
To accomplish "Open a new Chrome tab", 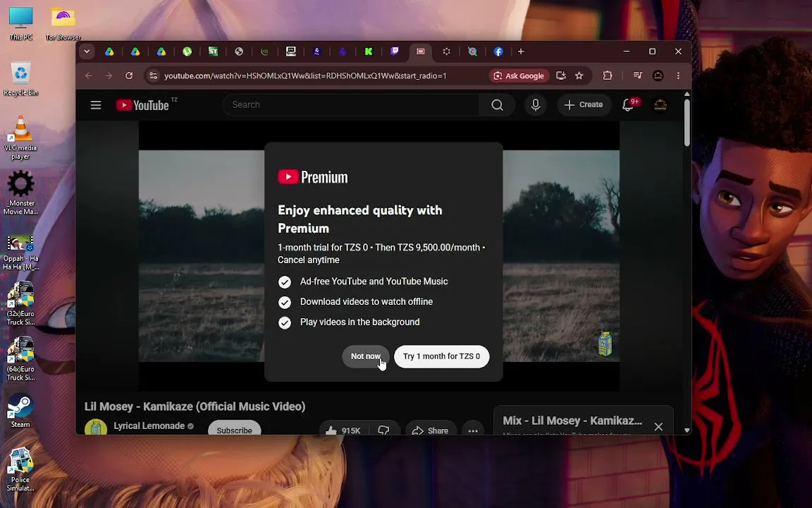I will click(x=521, y=52).
